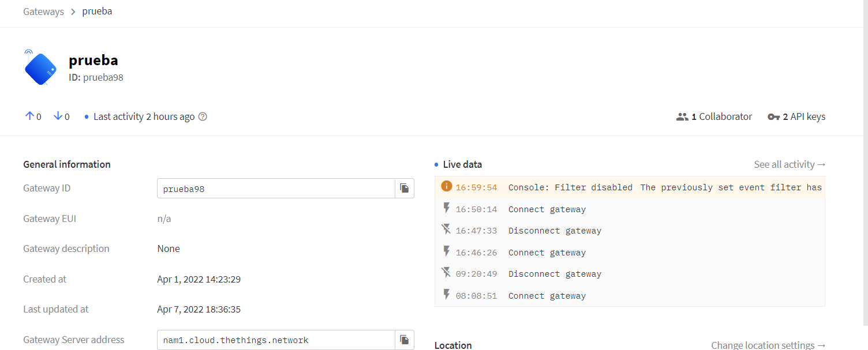The width and height of the screenshot is (868, 350).
Task: Click the orange info icon in Live data
Action: pyautogui.click(x=446, y=186)
